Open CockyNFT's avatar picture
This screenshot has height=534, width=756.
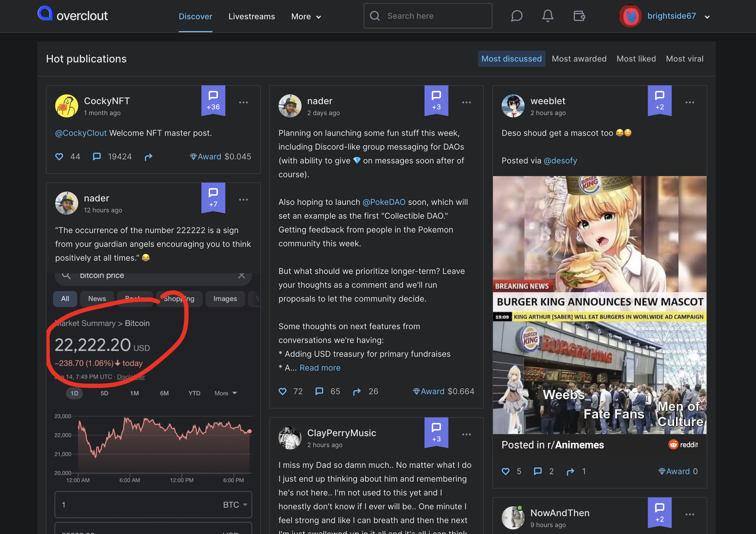point(66,106)
